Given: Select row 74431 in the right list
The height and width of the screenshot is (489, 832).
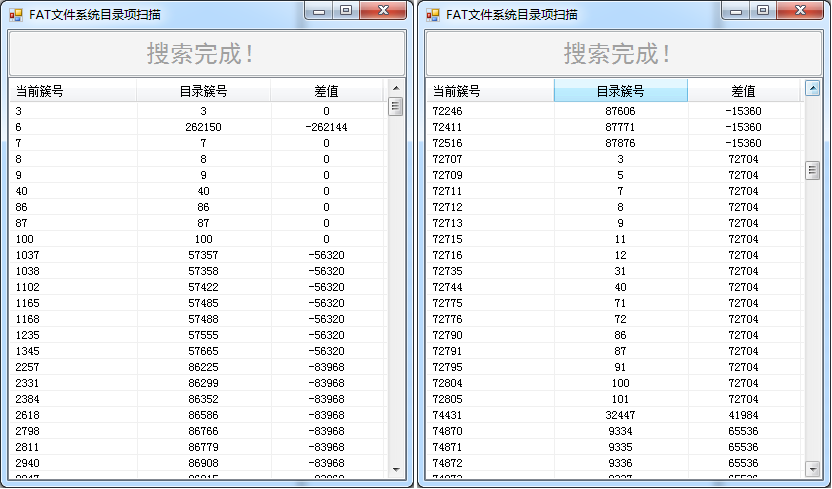Looking at the screenshot, I should click(x=447, y=415).
